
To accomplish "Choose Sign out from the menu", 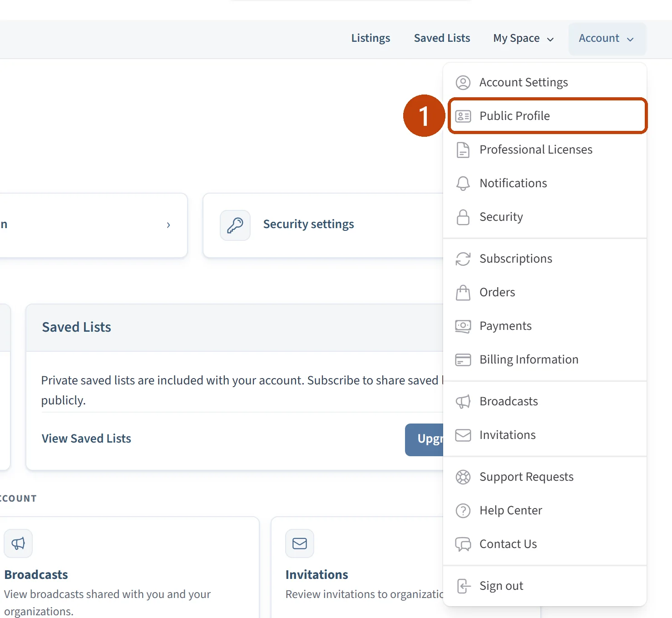I will (545, 586).
